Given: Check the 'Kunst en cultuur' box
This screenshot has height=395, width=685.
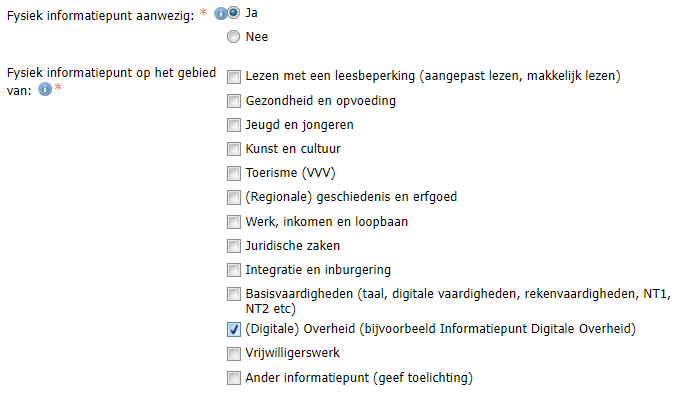Looking at the screenshot, I should point(234,149).
